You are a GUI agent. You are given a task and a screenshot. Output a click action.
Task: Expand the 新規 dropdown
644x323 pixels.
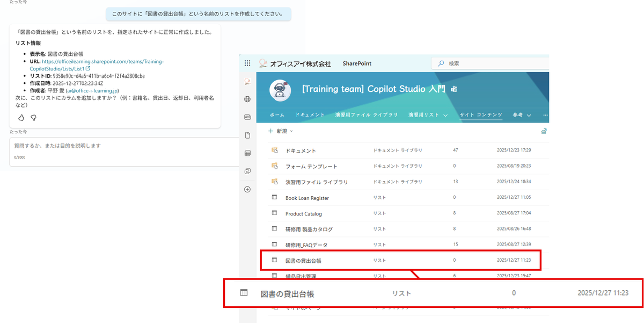281,131
